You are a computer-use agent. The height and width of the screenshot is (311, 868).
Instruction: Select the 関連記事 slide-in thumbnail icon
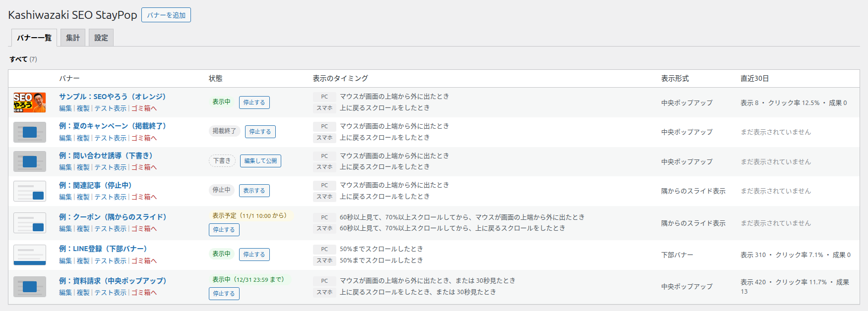pos(30,191)
